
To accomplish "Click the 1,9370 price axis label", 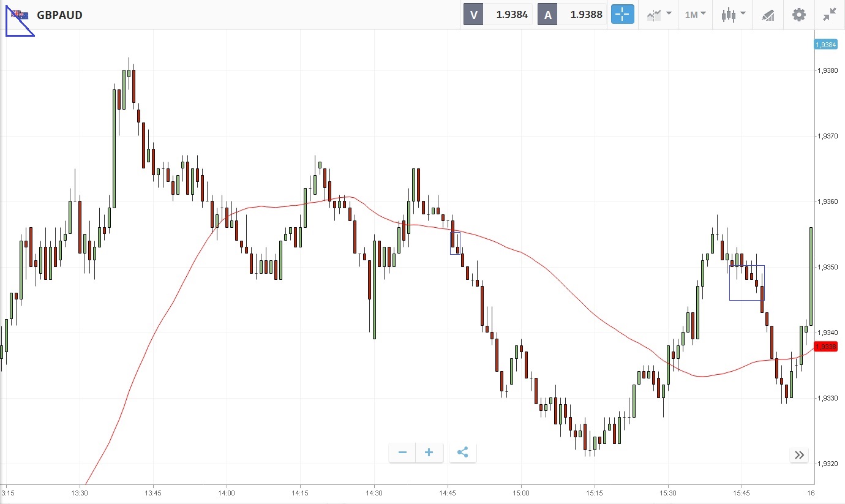I will [x=827, y=136].
